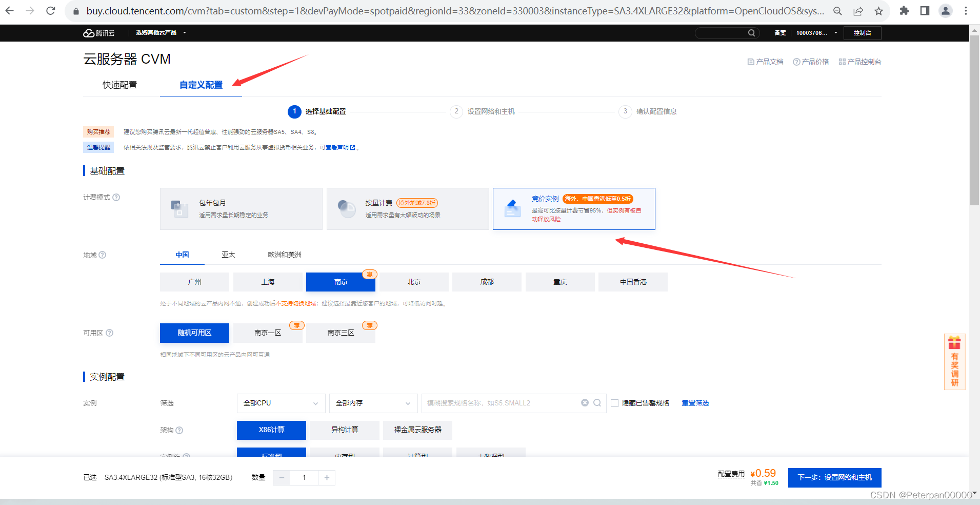Screen dimensions: 980x505
Task: Click search icon in spec search field
Action: pyautogui.click(x=597, y=403)
